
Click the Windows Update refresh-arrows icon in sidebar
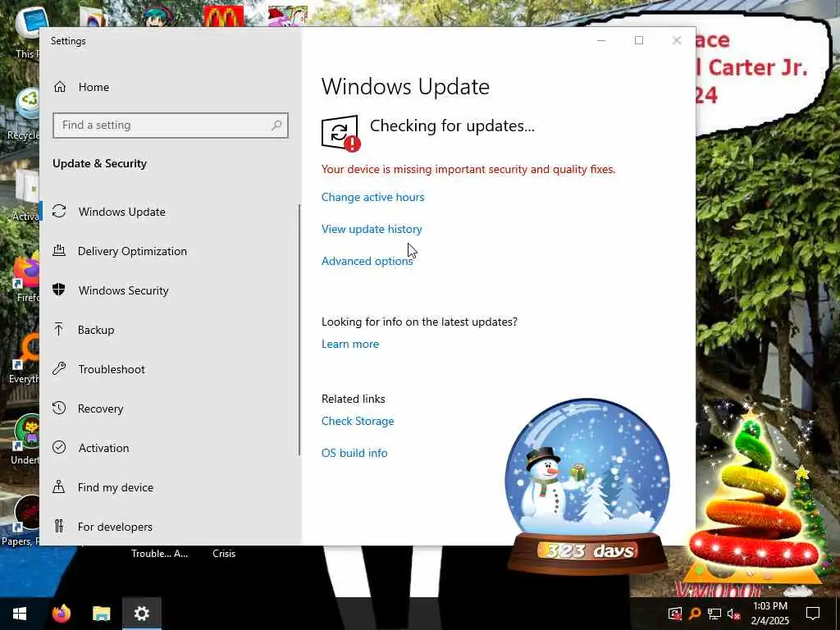click(x=59, y=212)
